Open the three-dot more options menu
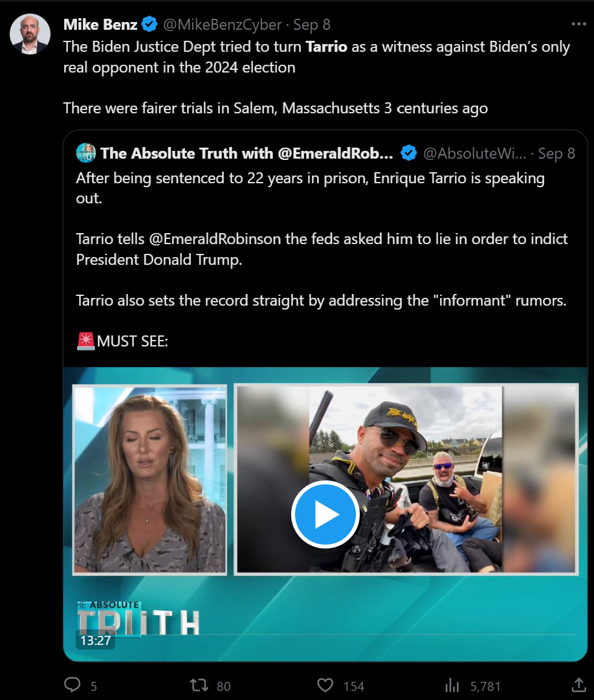Viewport: 594px width, 700px height. click(x=578, y=24)
